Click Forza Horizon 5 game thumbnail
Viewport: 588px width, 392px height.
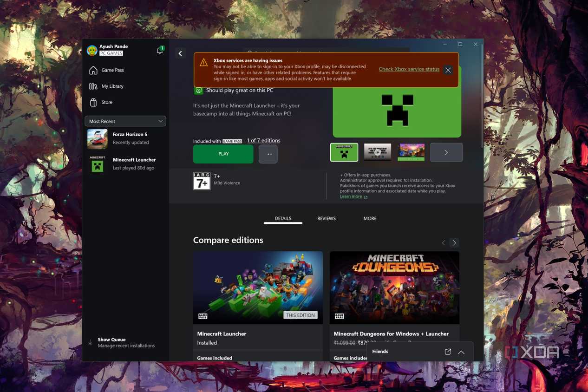click(x=98, y=139)
